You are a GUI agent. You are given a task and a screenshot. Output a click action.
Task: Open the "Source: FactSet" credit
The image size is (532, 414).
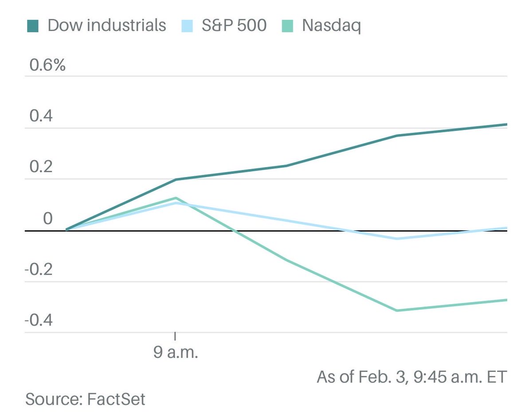[x=85, y=398]
